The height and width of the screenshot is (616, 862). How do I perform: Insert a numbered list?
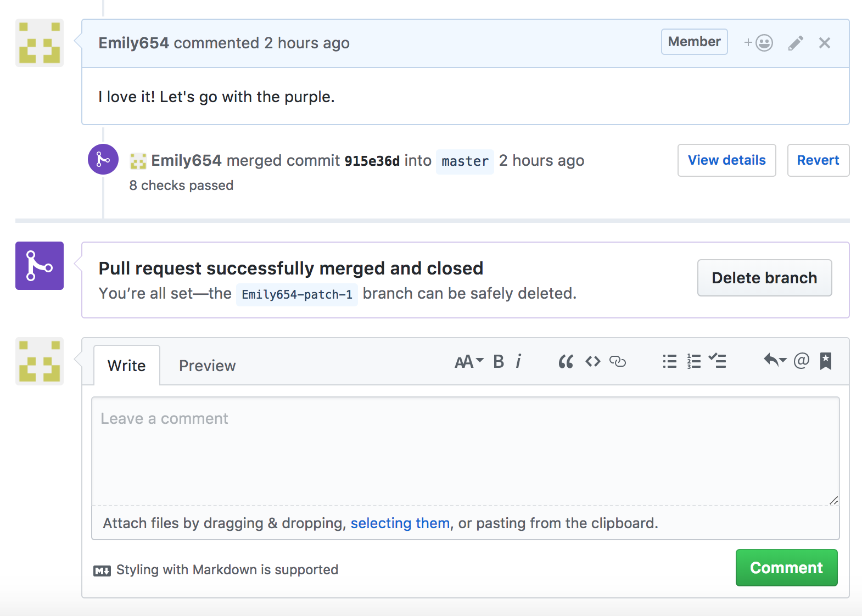(x=693, y=361)
